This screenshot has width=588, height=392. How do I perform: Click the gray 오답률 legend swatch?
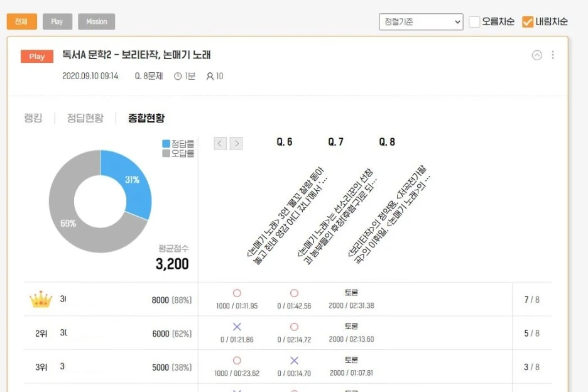tap(166, 153)
